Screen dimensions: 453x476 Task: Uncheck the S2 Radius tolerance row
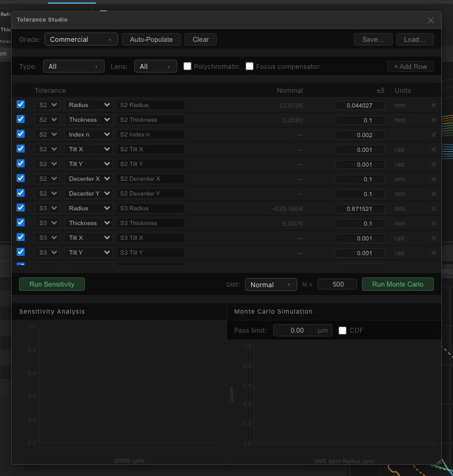tap(20, 105)
